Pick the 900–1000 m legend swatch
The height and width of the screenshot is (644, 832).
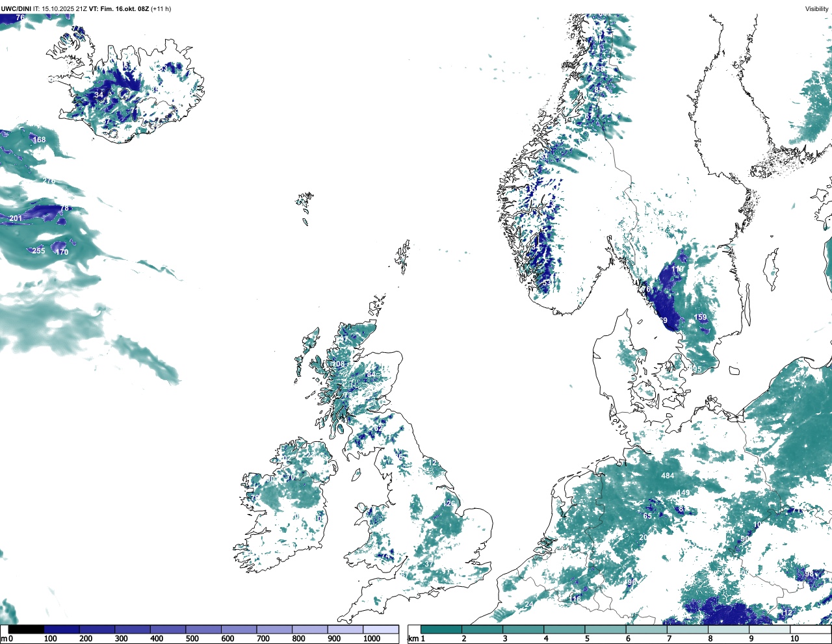coord(345,629)
